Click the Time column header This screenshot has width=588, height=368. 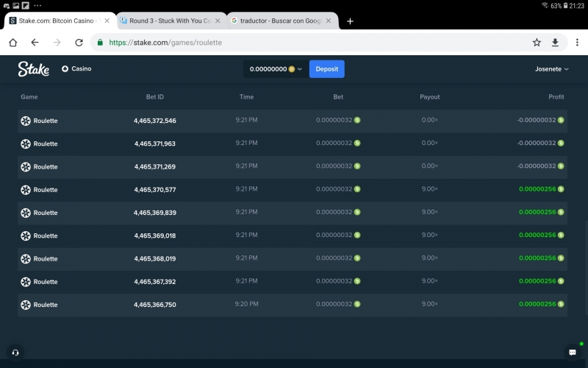pyautogui.click(x=246, y=97)
